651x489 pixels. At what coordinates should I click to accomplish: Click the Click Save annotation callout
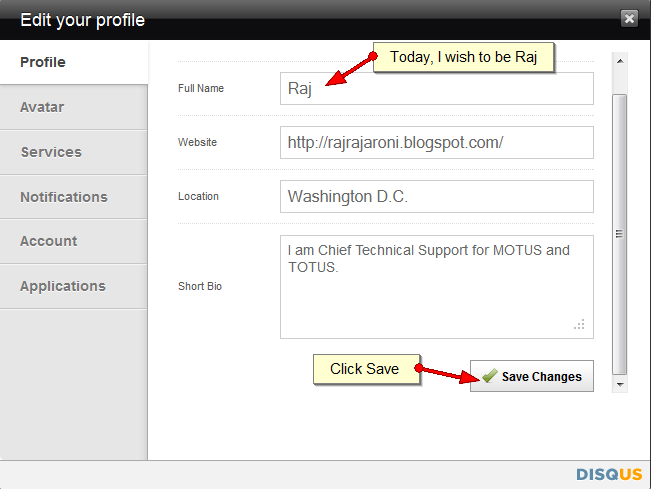[x=367, y=369]
